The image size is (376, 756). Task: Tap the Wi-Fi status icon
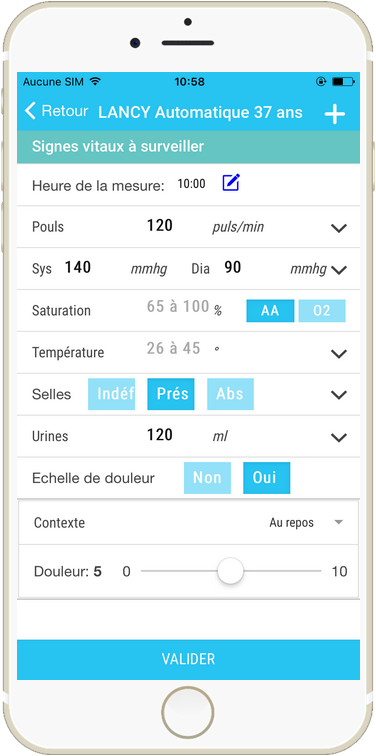tap(95, 81)
